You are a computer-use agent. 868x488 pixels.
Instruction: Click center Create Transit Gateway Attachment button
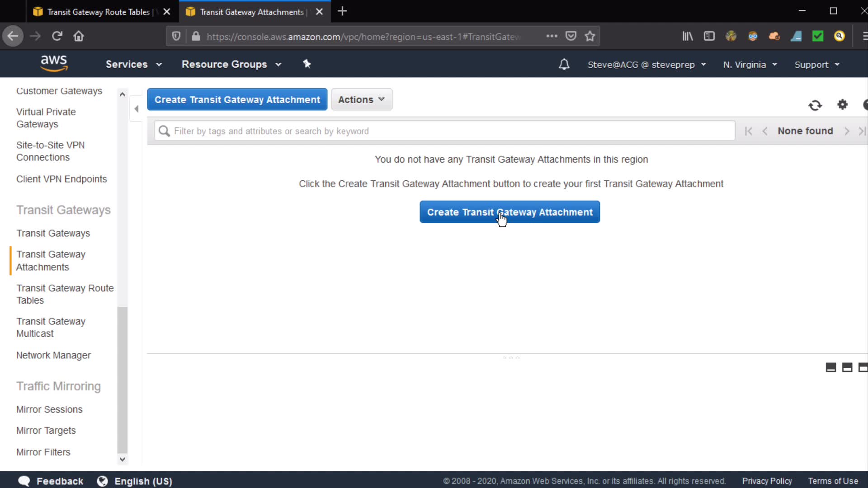pos(509,212)
